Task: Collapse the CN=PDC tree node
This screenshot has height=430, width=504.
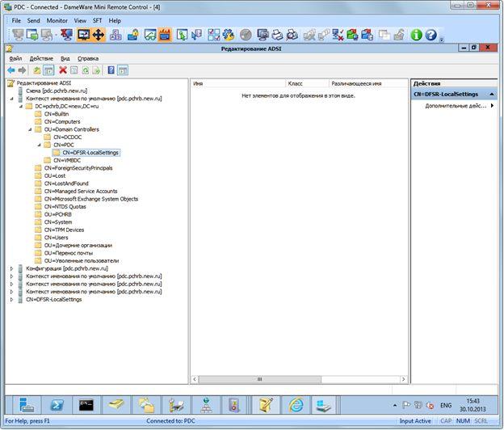Action: click(x=40, y=145)
